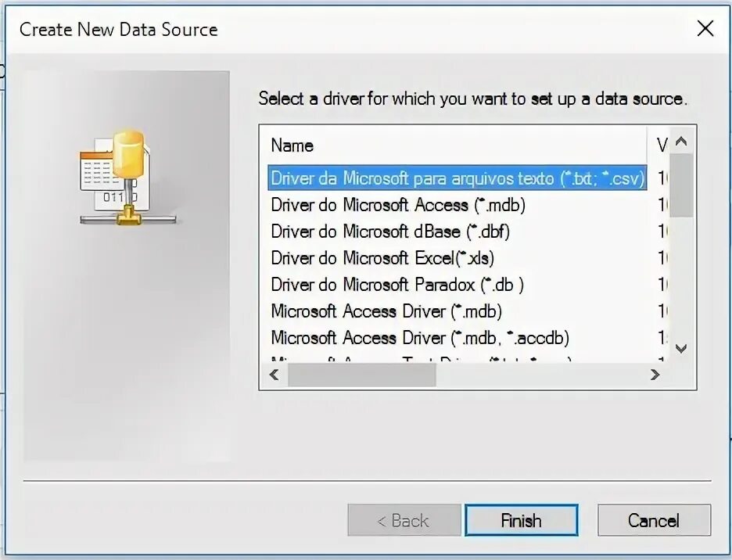Choose Driver do Microsoft dBase (*.dbf)
Image resolution: width=732 pixels, height=560 pixels.
pyautogui.click(x=390, y=232)
